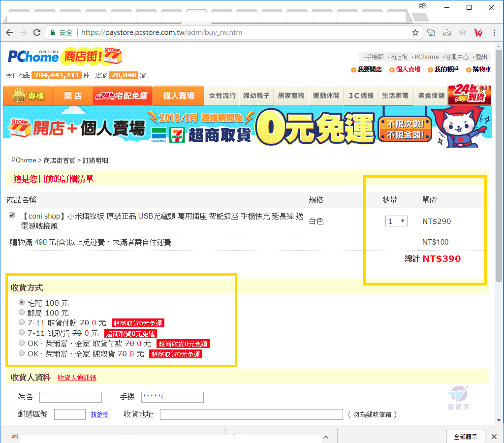Open the 24h宅配免運 navigation tab
The width and height of the screenshot is (504, 443).
123,96
